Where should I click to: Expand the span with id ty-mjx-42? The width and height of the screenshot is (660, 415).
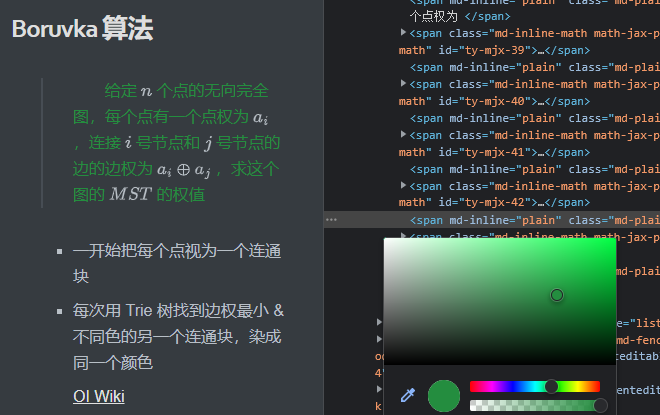(x=403, y=185)
